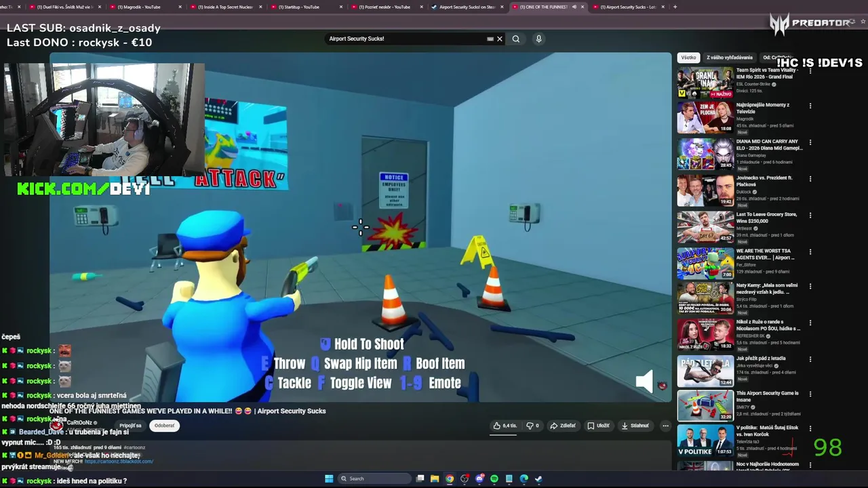Viewport: 868px width, 488px height.
Task: Click the Odoberať subscribe button
Action: [164, 426]
